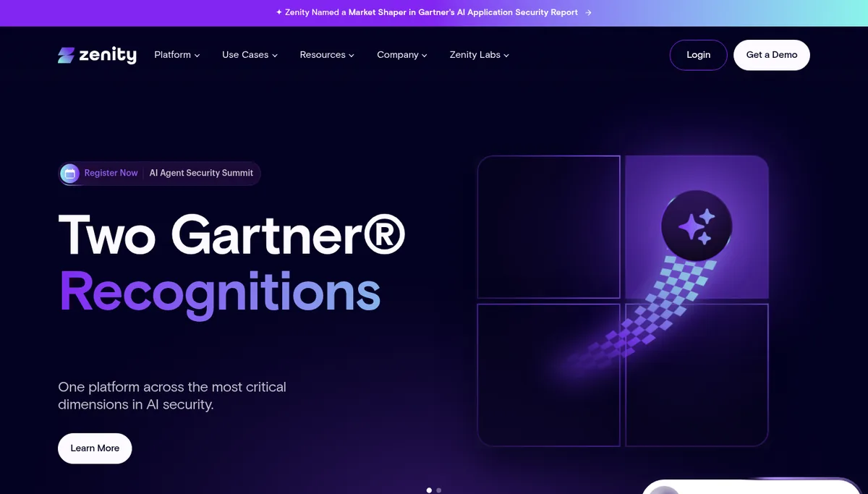Open the Gartner Market Shaper announcement banner
This screenshot has width=868, height=494.
coord(434,12)
